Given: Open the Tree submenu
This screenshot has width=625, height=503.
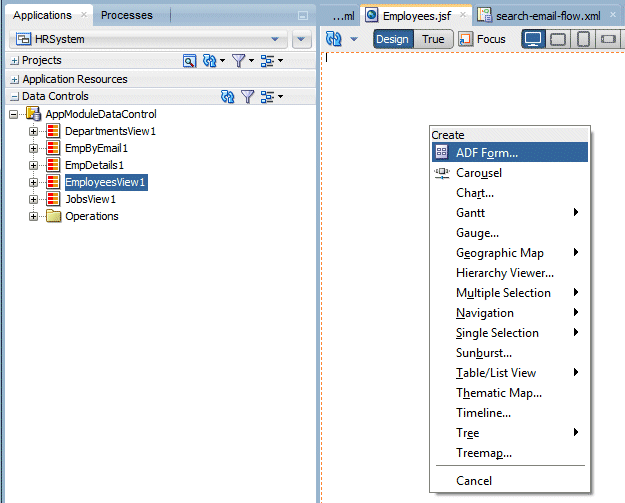Looking at the screenshot, I should 510,433.
